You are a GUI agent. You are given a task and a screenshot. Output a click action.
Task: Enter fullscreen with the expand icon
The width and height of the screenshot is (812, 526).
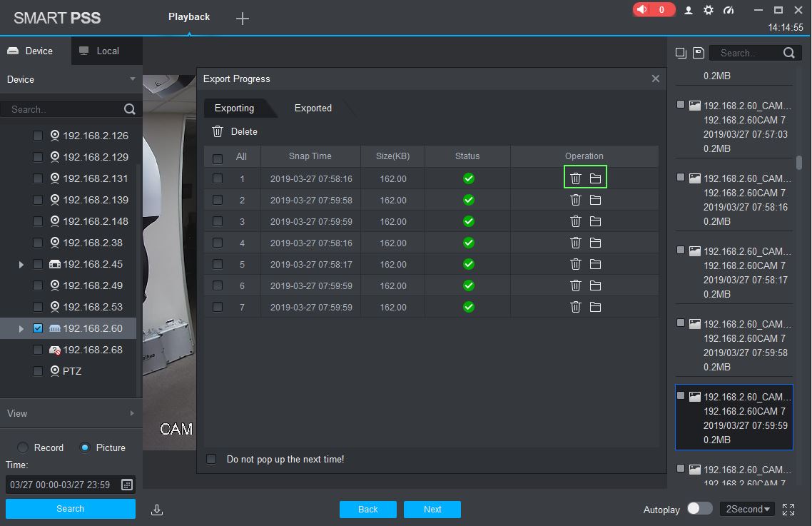(788, 510)
